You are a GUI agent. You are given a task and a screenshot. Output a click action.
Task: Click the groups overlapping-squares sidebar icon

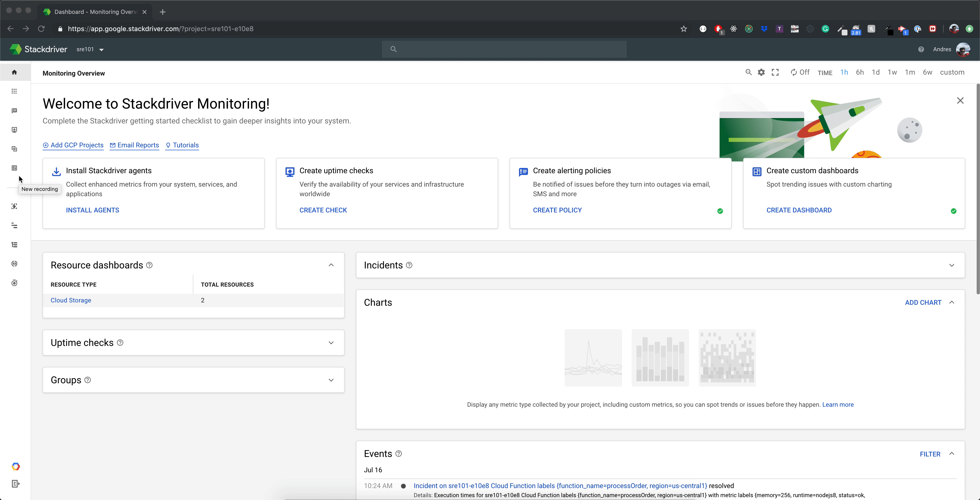[14, 149]
